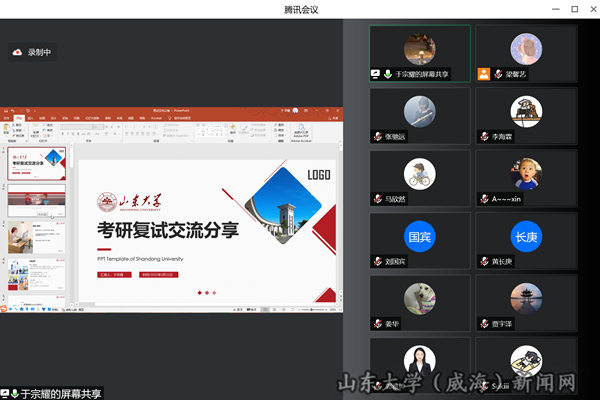
Task: Click the Paste clipboard icon
Action: [6, 127]
